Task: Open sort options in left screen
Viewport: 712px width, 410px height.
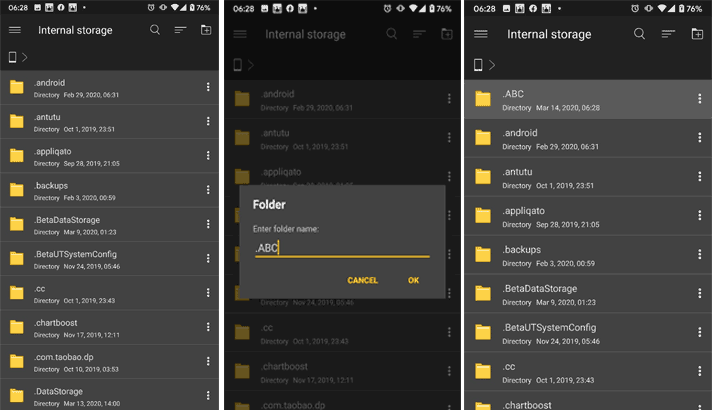Action: point(180,30)
